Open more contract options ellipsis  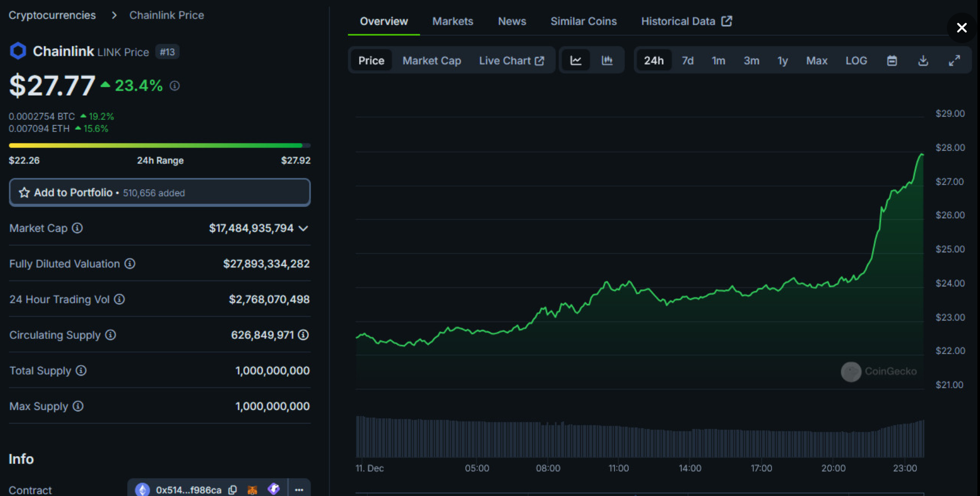pyautogui.click(x=299, y=490)
